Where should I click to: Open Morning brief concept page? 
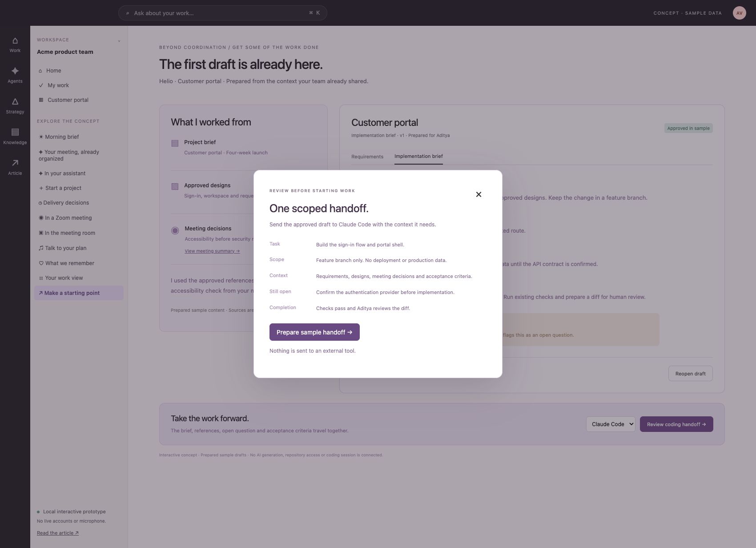tap(79, 137)
